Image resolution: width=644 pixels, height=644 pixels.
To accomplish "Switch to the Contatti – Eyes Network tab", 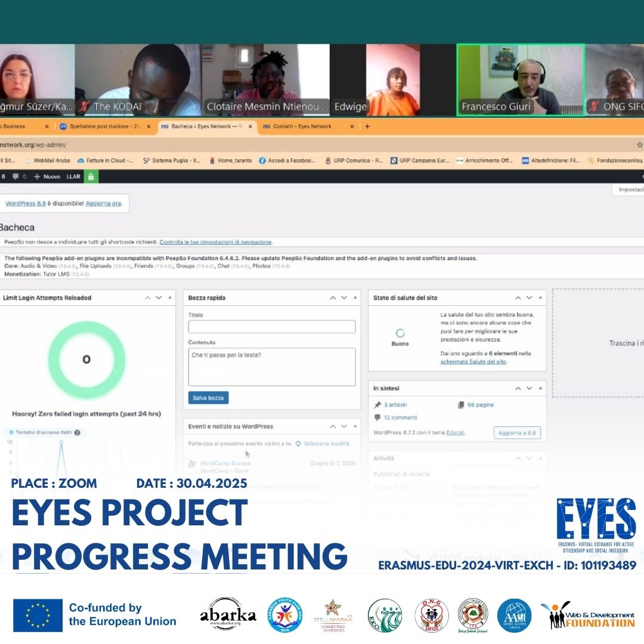I will (302, 126).
